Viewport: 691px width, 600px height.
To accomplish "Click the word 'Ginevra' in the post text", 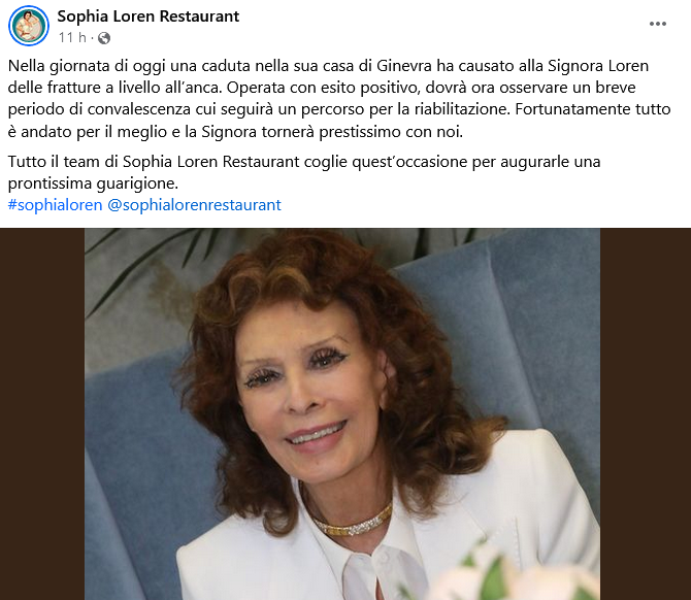I will coord(404,66).
